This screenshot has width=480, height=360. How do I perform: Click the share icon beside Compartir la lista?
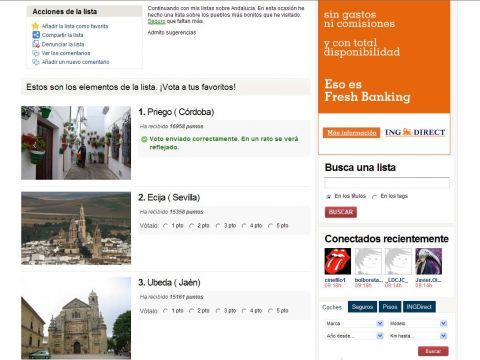tap(36, 35)
